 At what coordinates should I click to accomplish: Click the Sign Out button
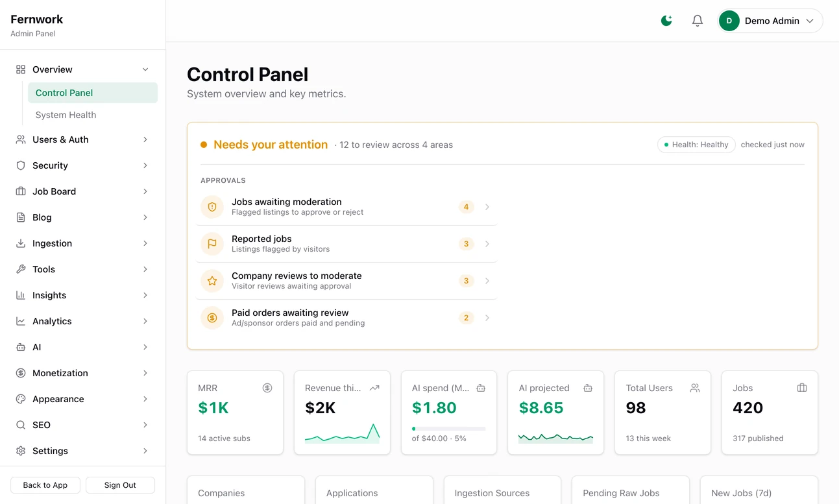pos(120,485)
